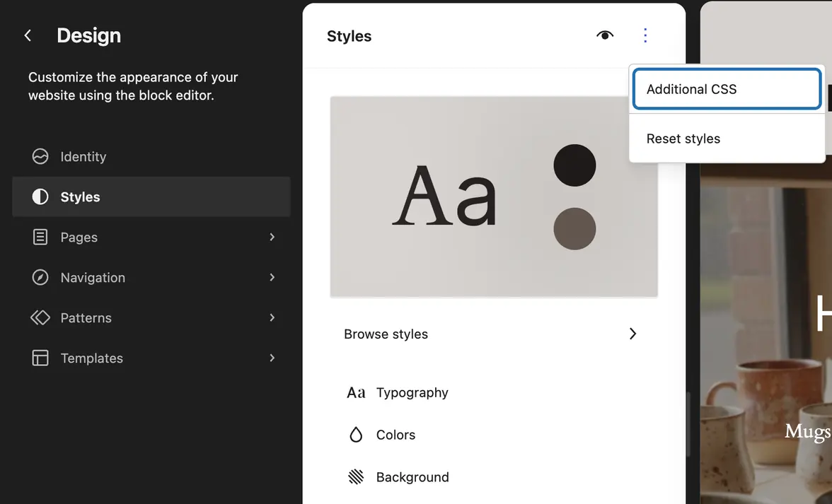Expand the Templates chevron
This screenshot has height=504, width=832.
(x=272, y=358)
